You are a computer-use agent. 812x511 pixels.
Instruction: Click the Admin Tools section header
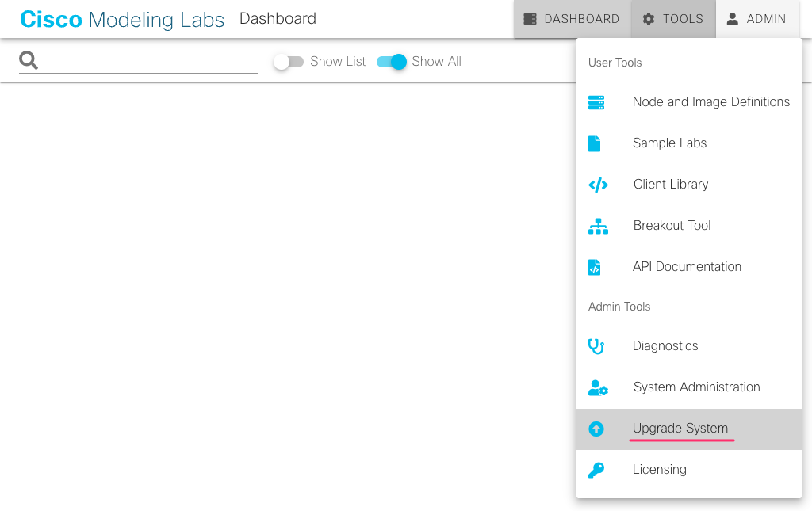[619, 307]
